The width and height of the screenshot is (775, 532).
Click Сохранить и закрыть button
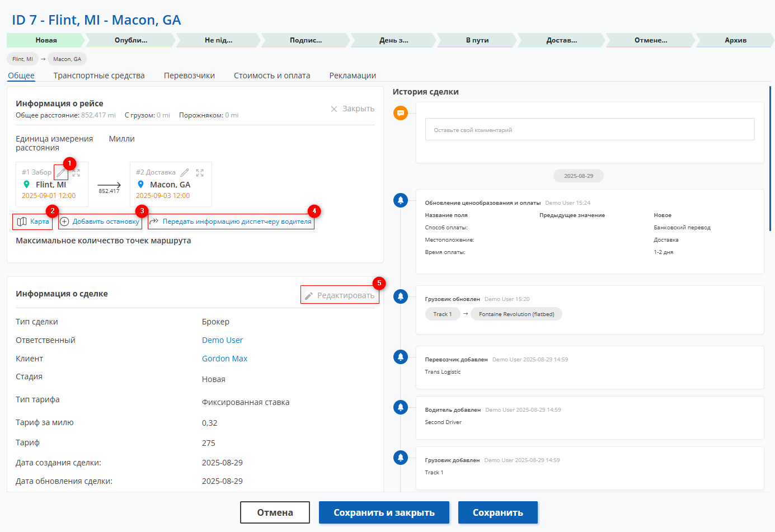tap(384, 512)
